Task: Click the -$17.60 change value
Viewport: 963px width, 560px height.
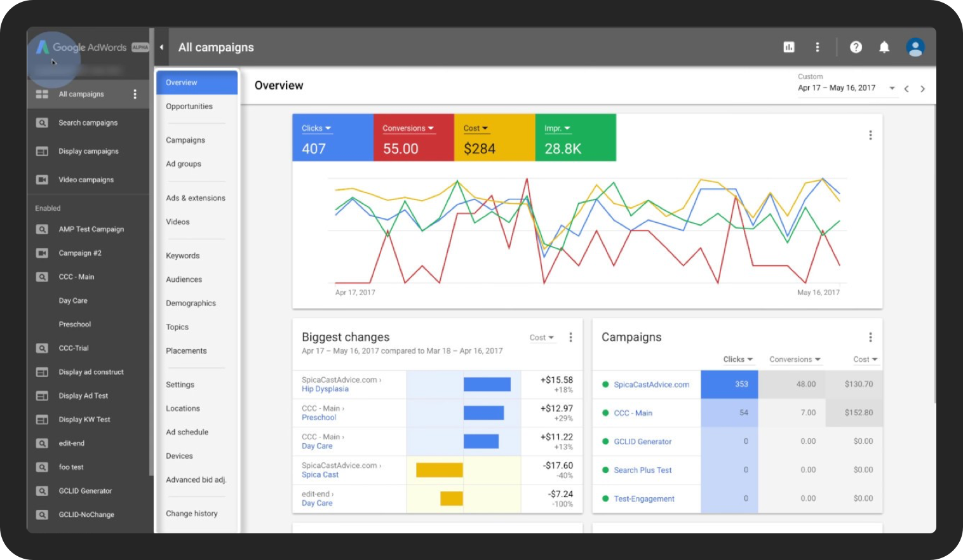Action: 558,465
